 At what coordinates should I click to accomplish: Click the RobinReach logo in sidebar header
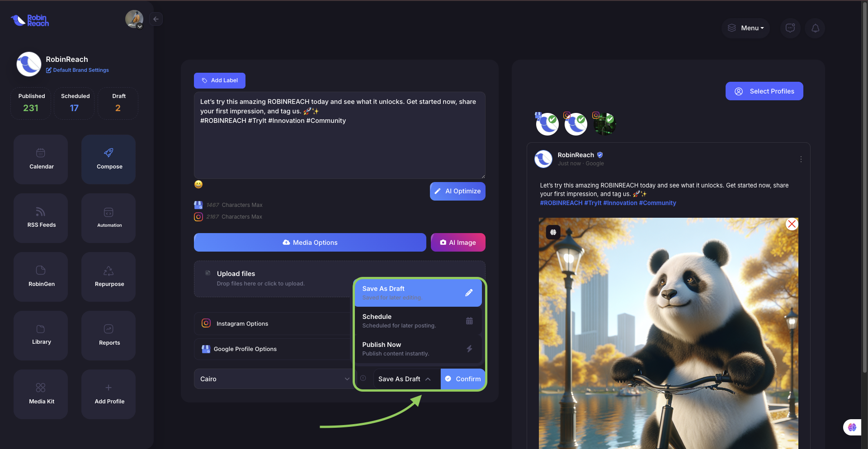click(x=30, y=20)
